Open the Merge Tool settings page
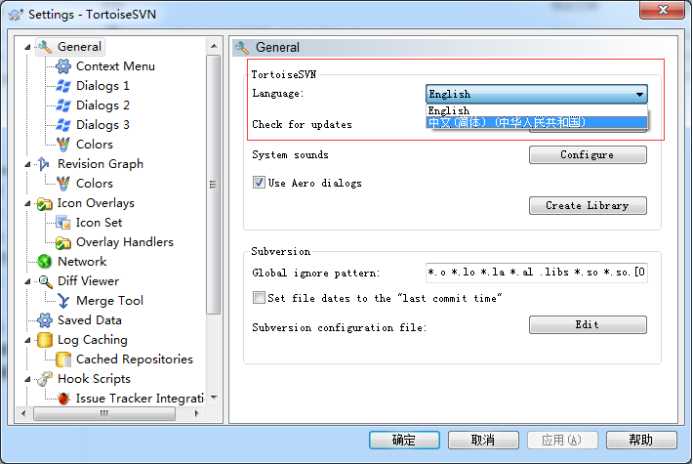The image size is (693, 464). 110,301
